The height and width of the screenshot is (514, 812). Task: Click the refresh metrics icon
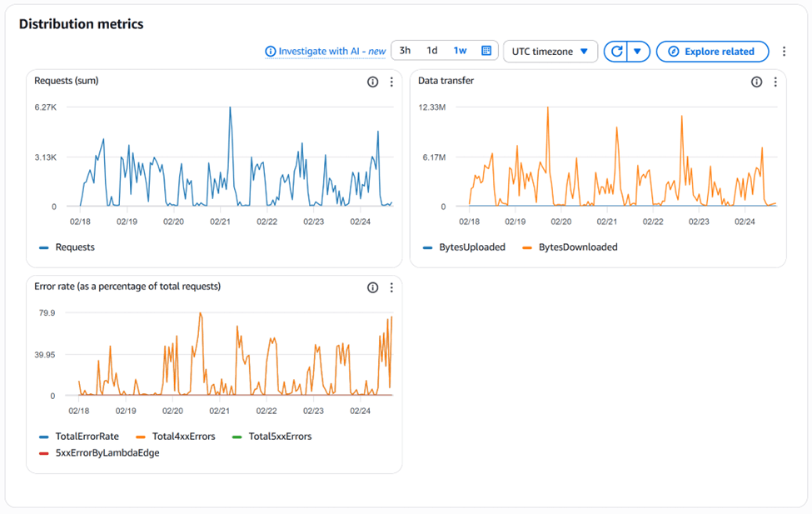pos(615,52)
